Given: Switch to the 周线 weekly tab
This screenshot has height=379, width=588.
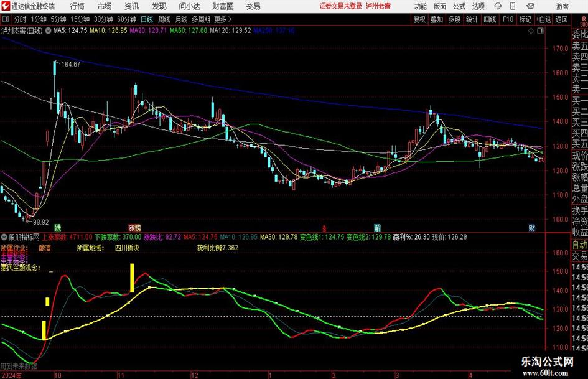Looking at the screenshot, I should (x=164, y=19).
